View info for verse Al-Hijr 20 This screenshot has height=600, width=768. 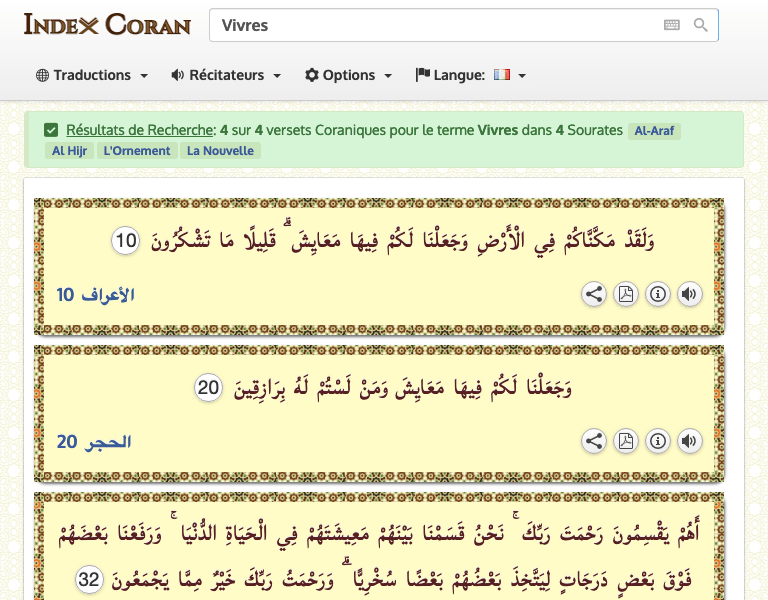coord(657,441)
